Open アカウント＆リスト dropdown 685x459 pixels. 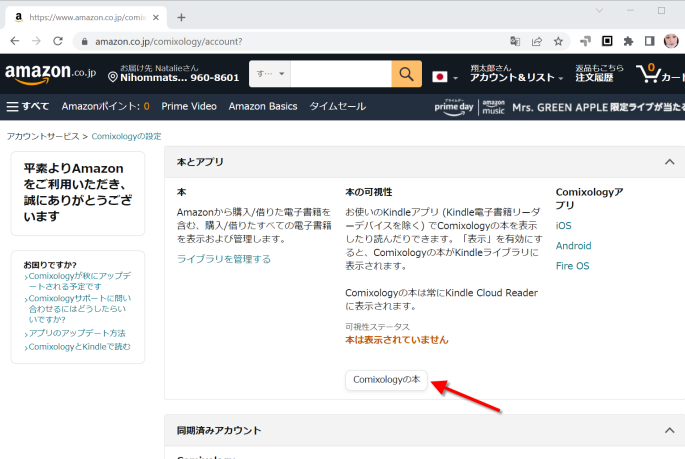(x=516, y=73)
